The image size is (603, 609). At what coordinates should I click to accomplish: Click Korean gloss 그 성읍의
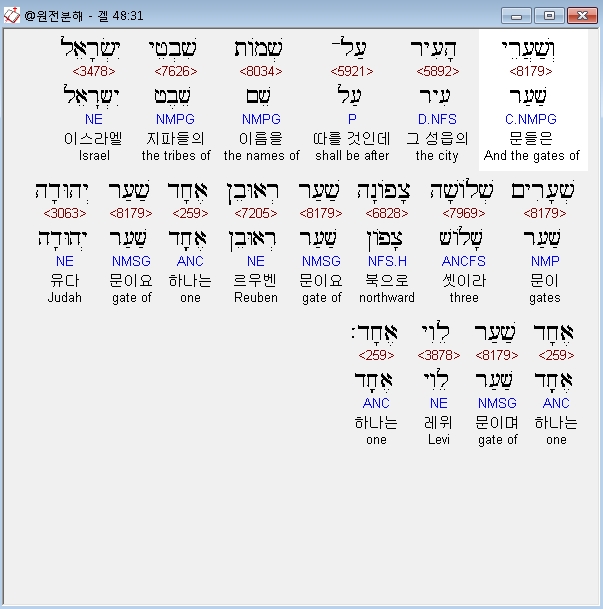point(438,139)
